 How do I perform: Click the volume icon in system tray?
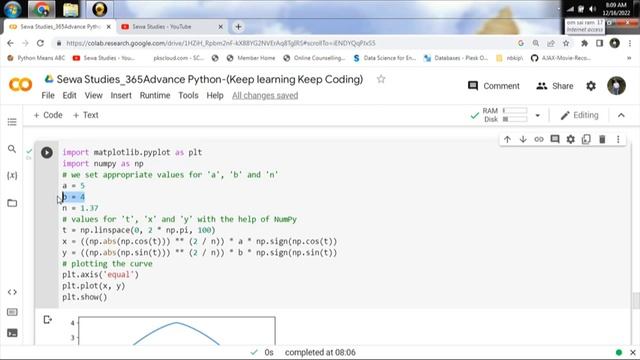click(x=592, y=9)
